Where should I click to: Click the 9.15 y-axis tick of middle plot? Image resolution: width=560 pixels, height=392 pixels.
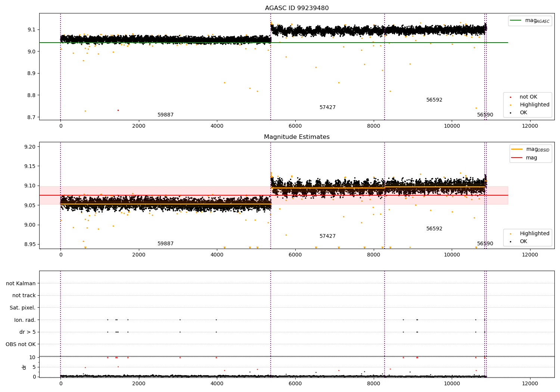click(30, 166)
